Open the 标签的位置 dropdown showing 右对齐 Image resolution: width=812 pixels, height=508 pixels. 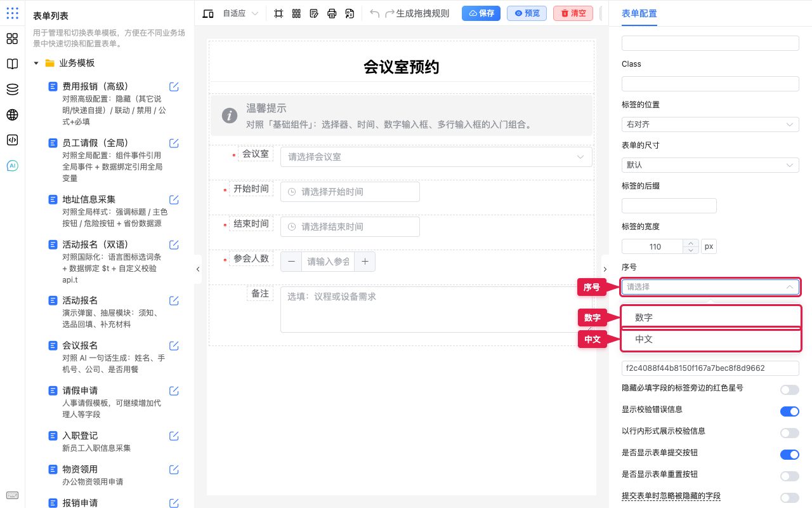(x=710, y=124)
